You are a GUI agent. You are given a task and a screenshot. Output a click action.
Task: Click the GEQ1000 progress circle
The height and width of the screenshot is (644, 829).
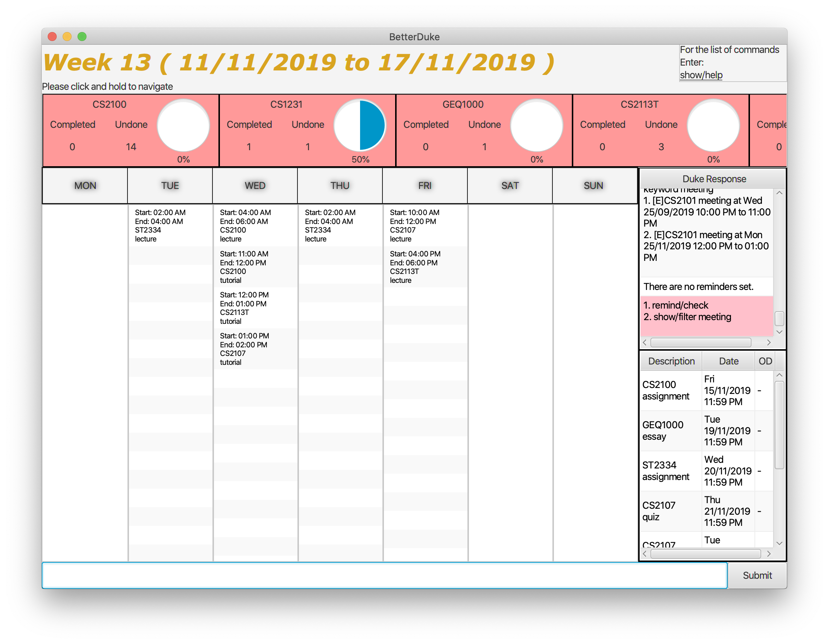coord(536,125)
